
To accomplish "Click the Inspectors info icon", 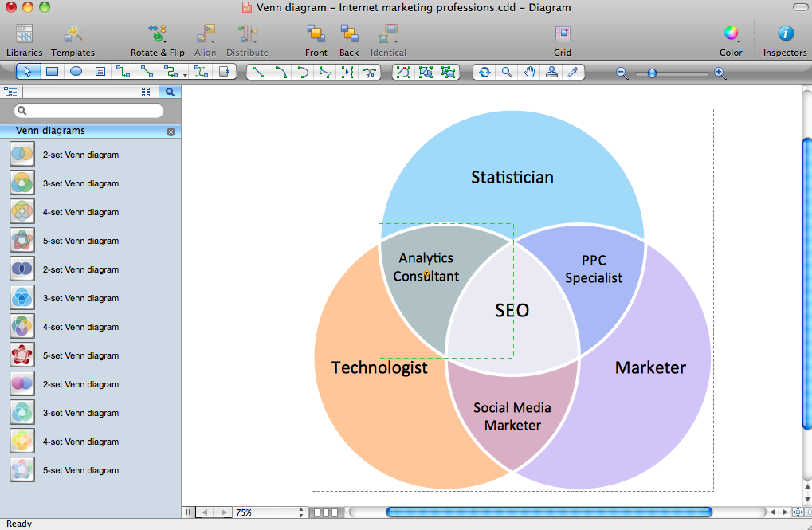I will [785, 34].
